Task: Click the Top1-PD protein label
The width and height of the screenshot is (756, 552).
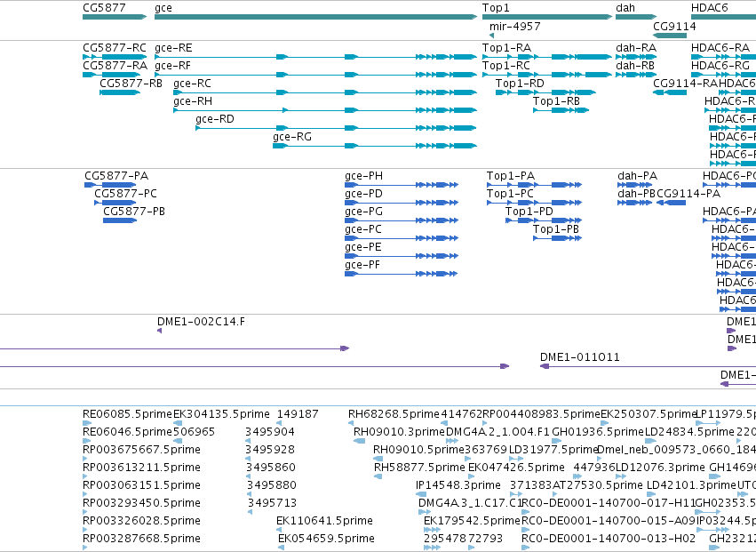Action: [x=529, y=212]
